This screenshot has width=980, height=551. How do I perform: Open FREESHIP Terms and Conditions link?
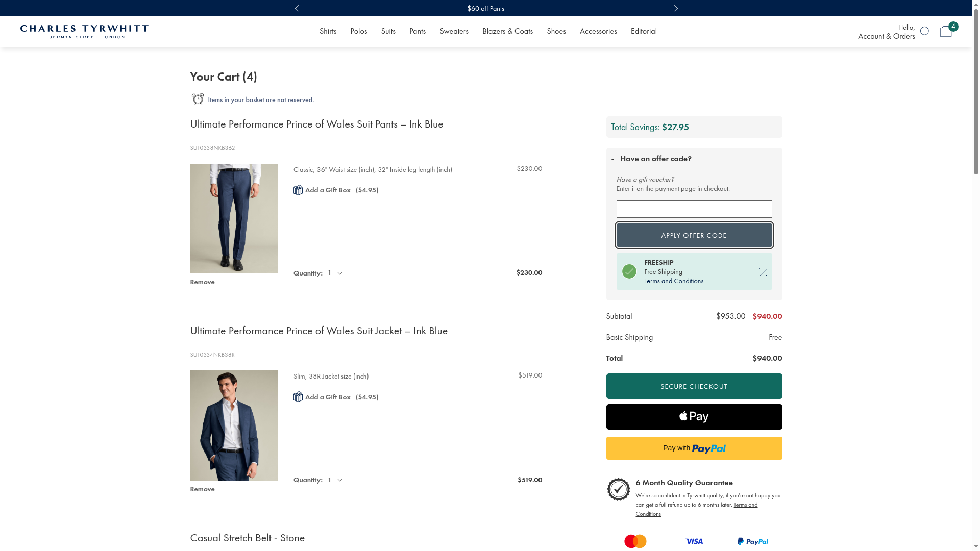point(673,281)
